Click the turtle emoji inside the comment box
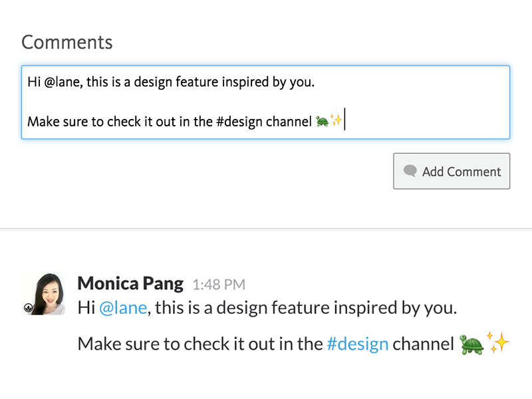Screen dimensions: 532x399 [323, 121]
